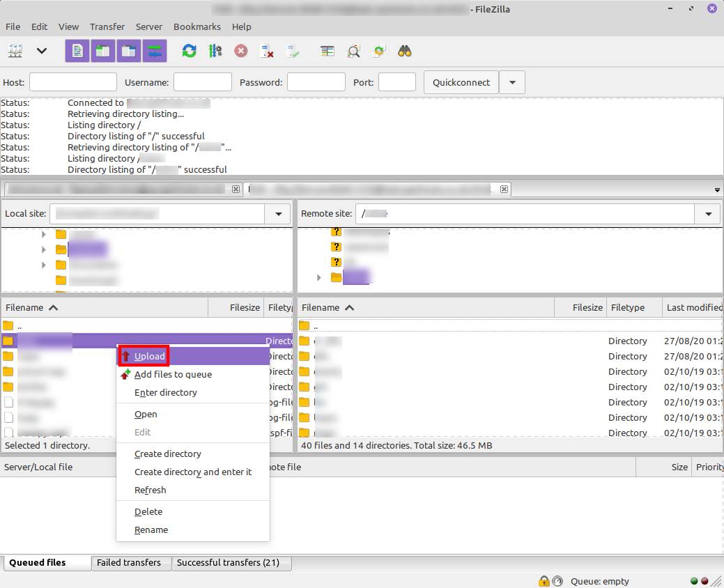Choose Create directory and enter it
This screenshot has width=724, height=588.
pos(193,472)
